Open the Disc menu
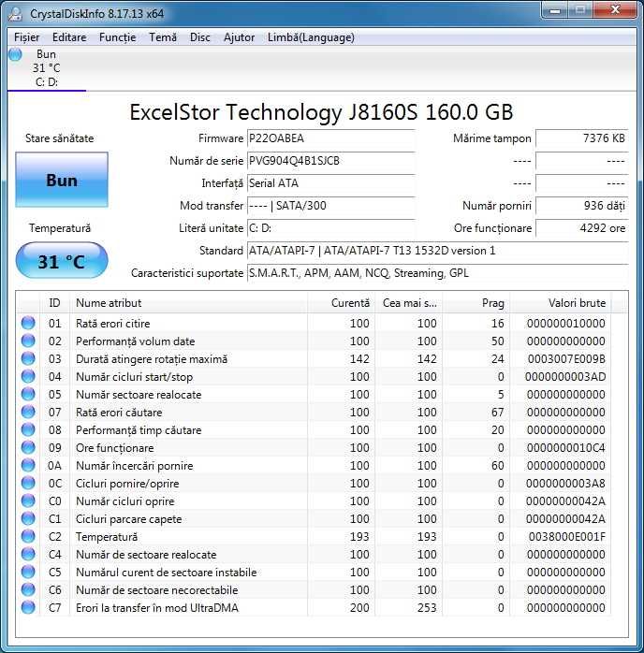The height and width of the screenshot is (653, 644). pos(200,37)
